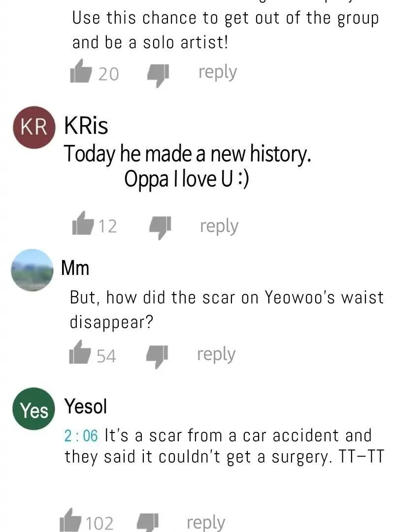Select Mm's comment text about Yeowoo's waist
This screenshot has height=532, width=394.
(x=227, y=309)
